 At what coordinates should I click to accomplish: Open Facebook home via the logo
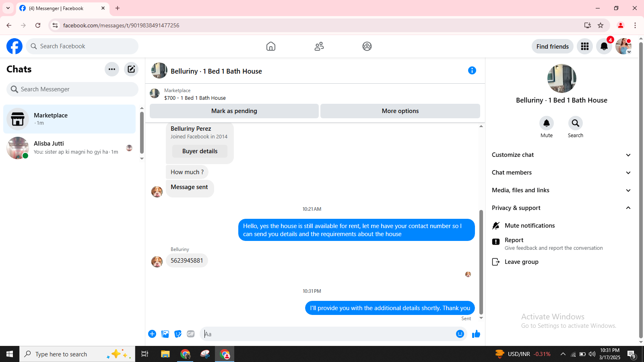click(14, 46)
